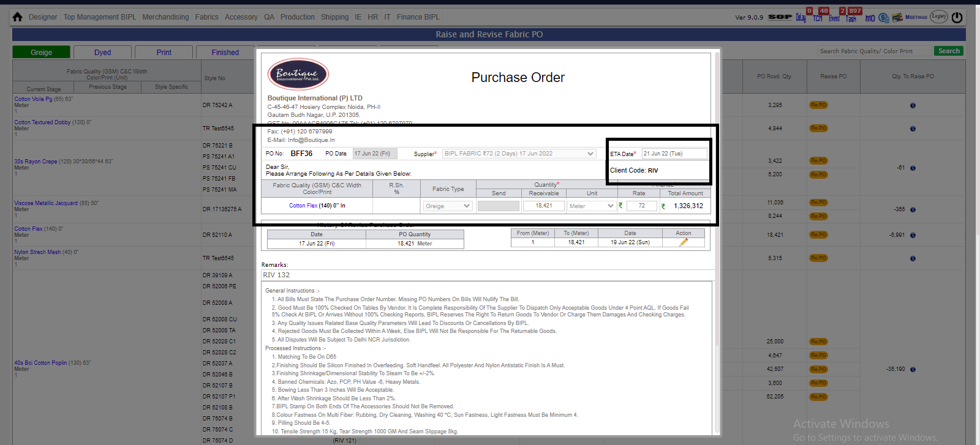The image size is (980, 445).
Task: Click info icon next to -6,991
Action: pos(913,235)
